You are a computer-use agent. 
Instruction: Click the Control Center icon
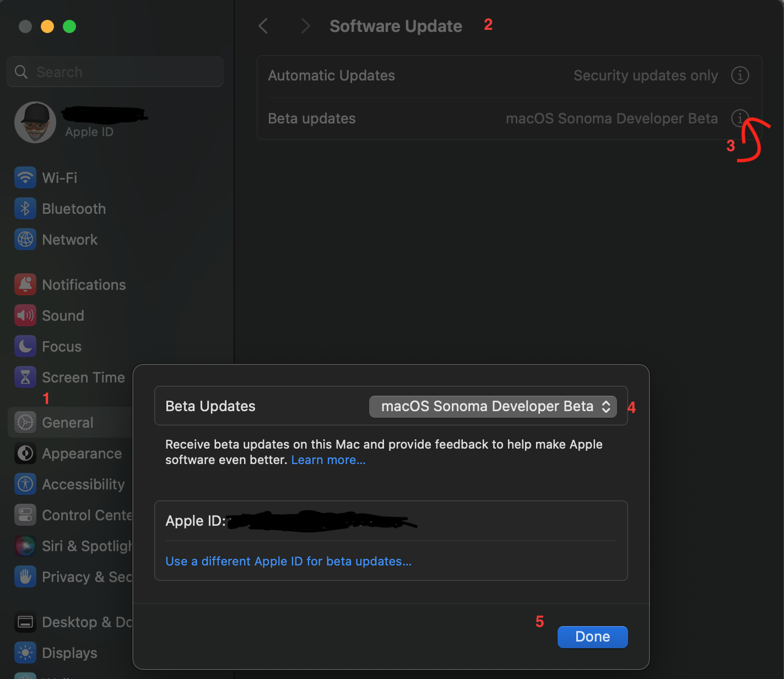coord(25,515)
